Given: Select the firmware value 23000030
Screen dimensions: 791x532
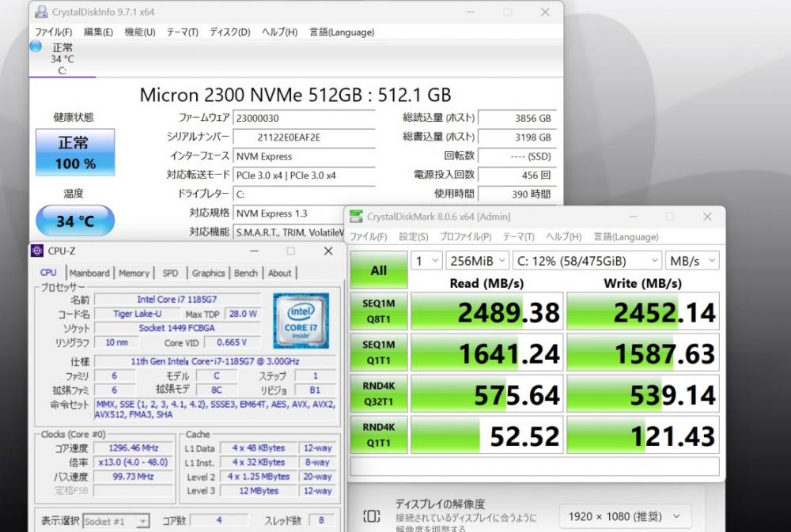Looking at the screenshot, I should point(304,118).
